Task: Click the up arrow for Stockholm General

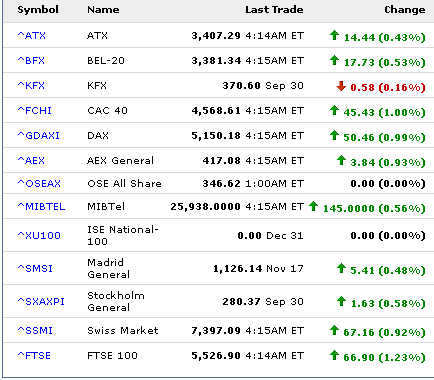Action: [341, 301]
